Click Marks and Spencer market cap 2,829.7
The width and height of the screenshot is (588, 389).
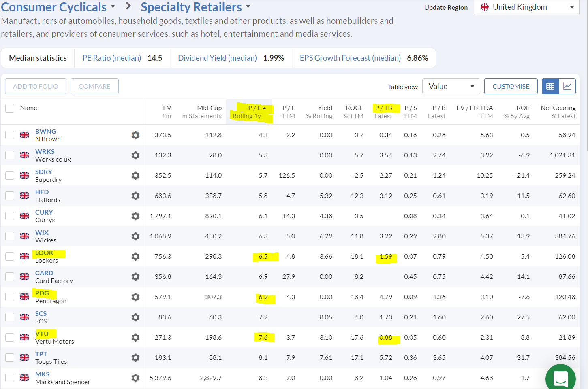click(x=211, y=378)
